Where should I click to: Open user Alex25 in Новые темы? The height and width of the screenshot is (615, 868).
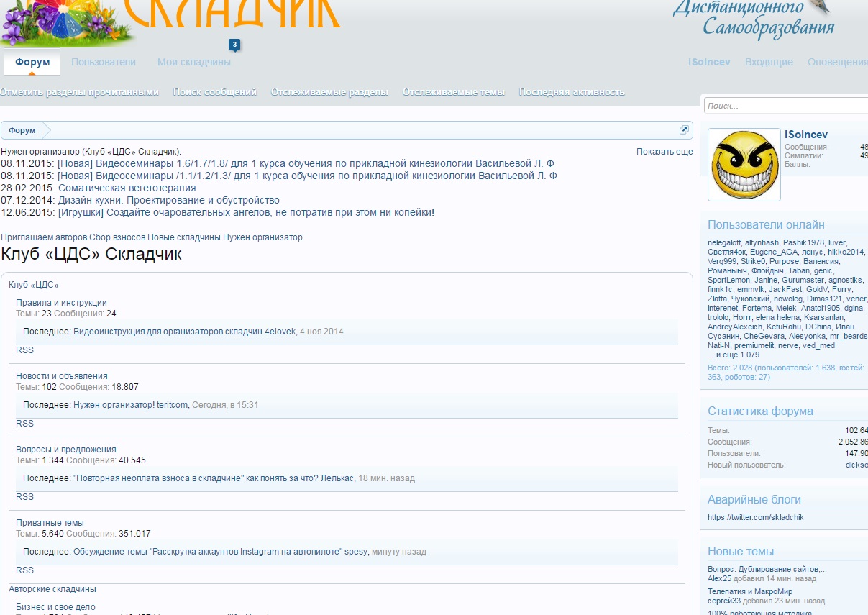click(x=719, y=578)
